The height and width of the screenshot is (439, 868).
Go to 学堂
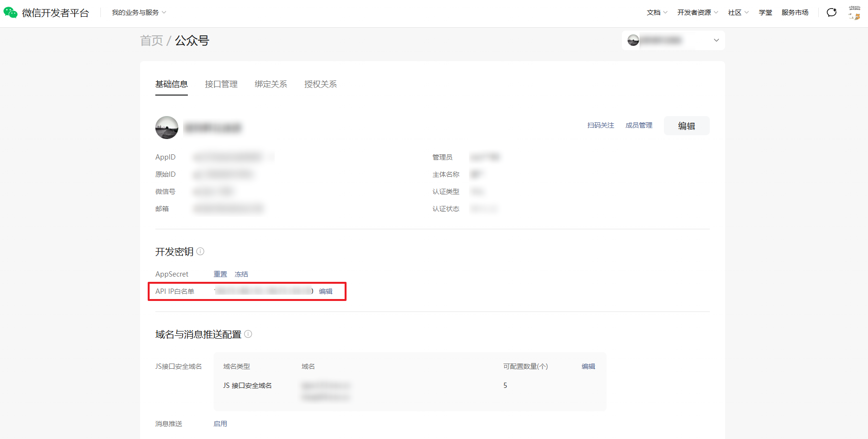click(x=765, y=12)
